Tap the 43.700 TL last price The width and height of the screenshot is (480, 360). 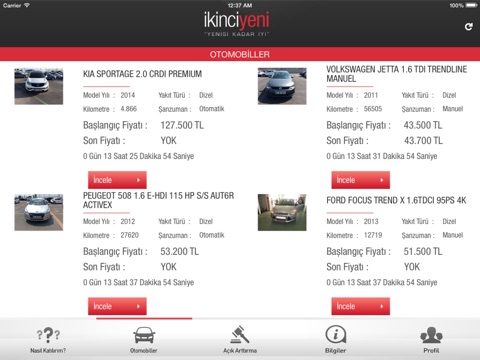423,141
